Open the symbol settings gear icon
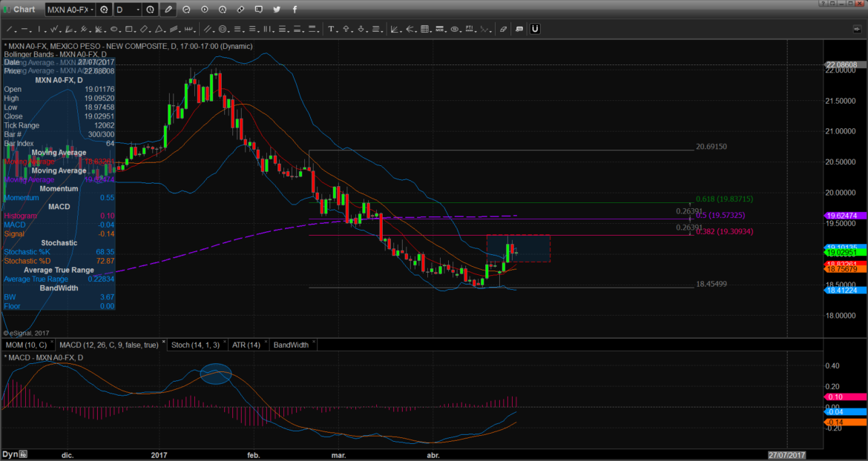The height and width of the screenshot is (461, 868). [x=104, y=10]
